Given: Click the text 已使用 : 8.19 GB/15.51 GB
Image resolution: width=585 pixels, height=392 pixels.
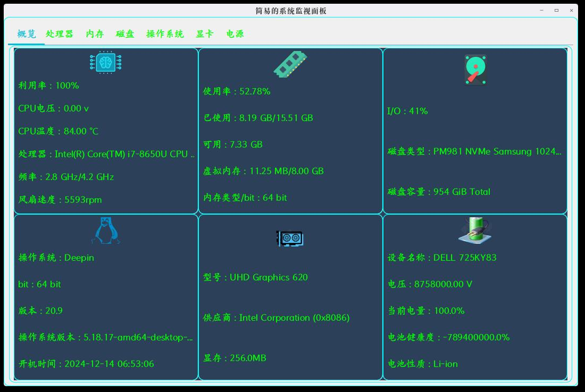Looking at the screenshot, I should click(258, 118).
